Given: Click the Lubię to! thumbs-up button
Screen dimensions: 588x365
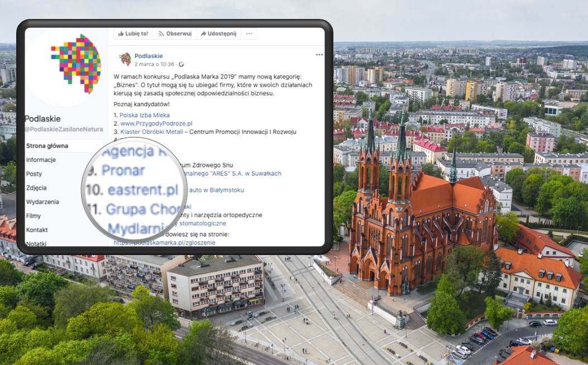Looking at the screenshot, I should click(x=133, y=33).
